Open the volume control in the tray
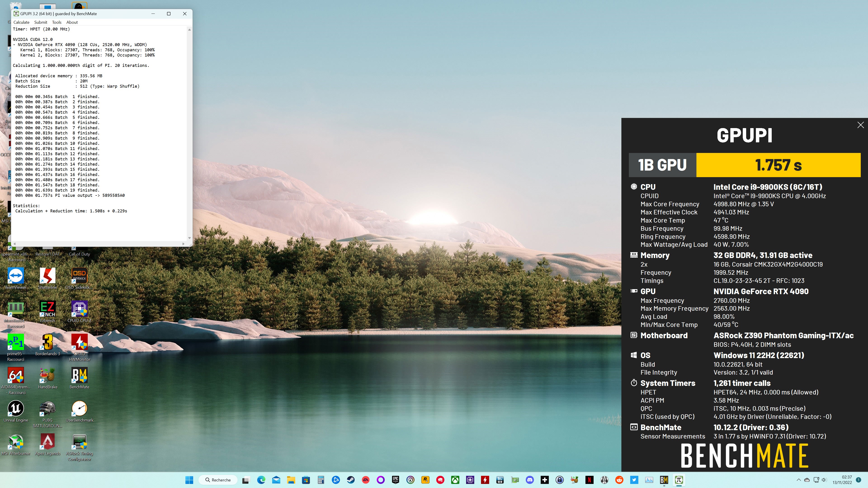This screenshot has height=488, width=868. pos(824,480)
